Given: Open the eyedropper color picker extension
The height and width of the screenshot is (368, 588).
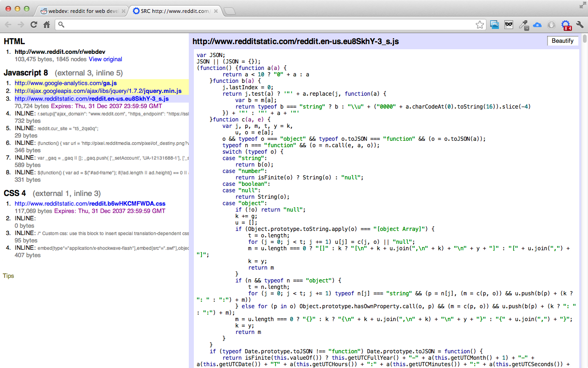Looking at the screenshot, I should [x=523, y=25].
